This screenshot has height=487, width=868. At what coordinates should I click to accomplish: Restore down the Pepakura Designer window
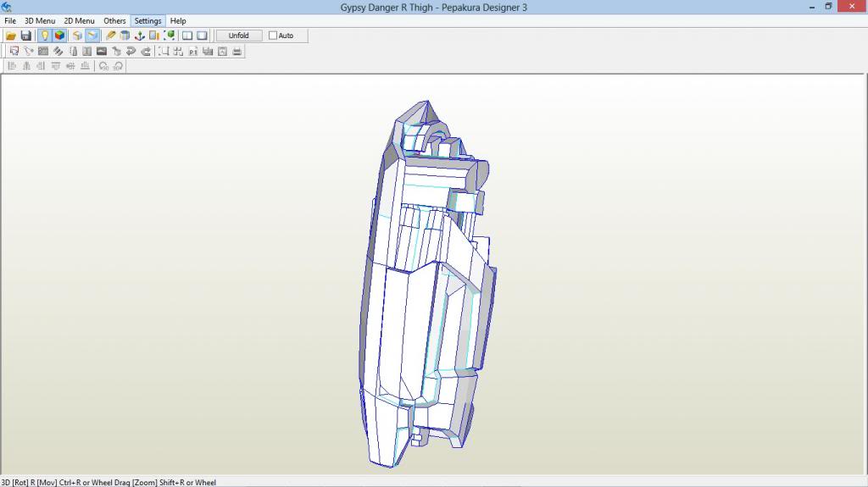(828, 7)
